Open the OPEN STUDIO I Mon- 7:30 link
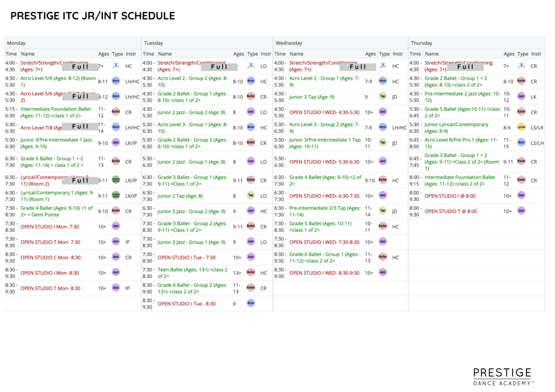The width and height of the screenshot is (555, 392). (x=49, y=226)
